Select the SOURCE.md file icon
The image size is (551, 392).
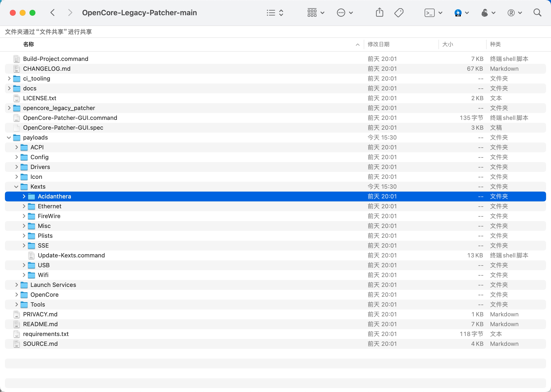point(17,344)
